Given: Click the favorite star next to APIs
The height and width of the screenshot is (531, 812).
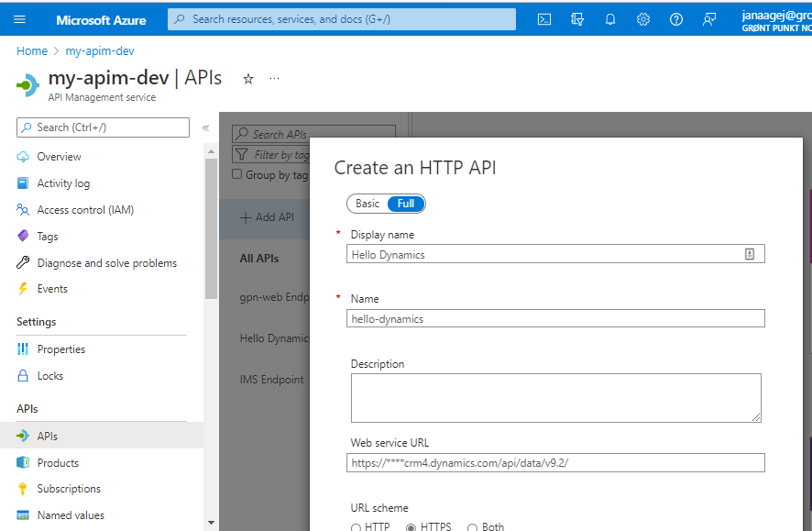Looking at the screenshot, I should pos(247,79).
